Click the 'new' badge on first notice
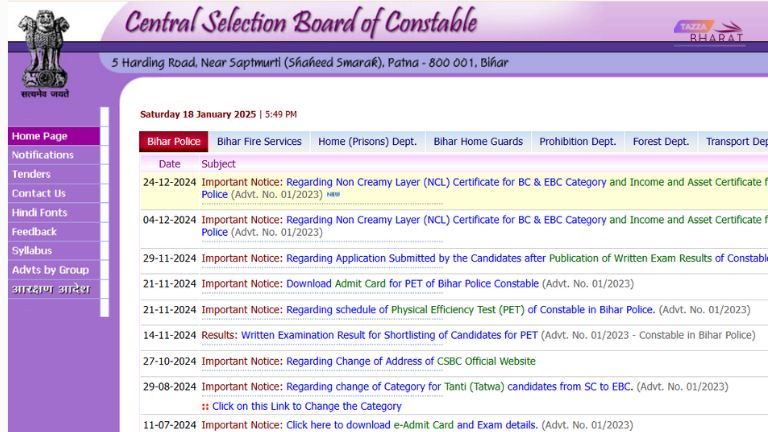768x432 pixels. (x=333, y=194)
